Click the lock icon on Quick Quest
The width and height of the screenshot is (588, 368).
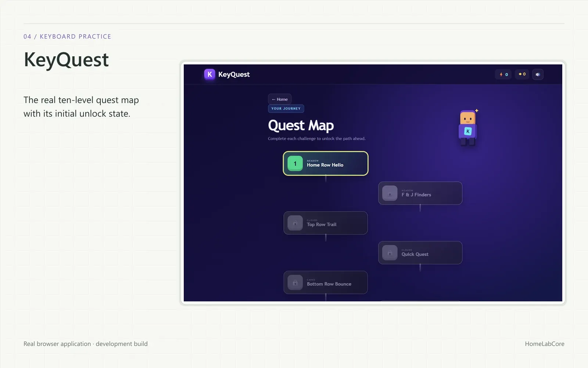click(390, 253)
